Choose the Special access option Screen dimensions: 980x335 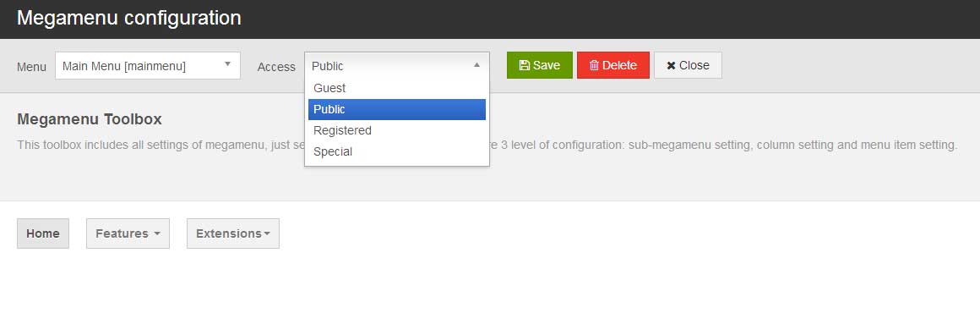tap(397, 151)
